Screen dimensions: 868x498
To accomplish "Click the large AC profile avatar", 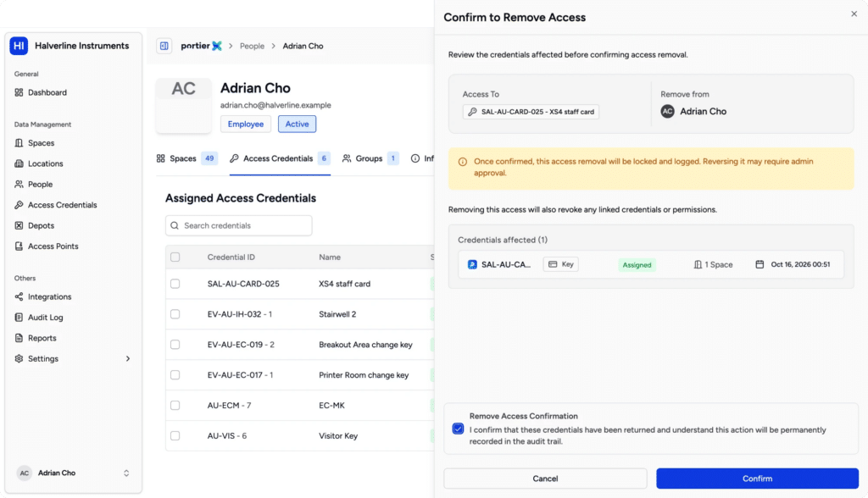I will [183, 105].
